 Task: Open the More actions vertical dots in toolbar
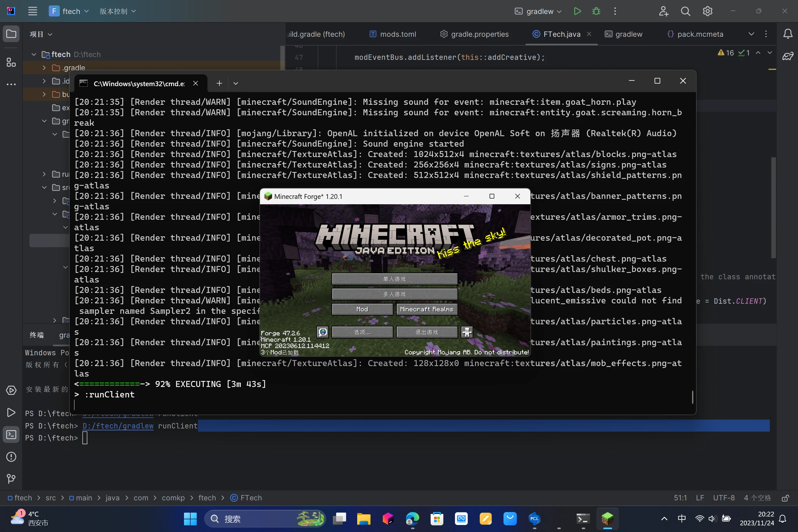(x=615, y=11)
